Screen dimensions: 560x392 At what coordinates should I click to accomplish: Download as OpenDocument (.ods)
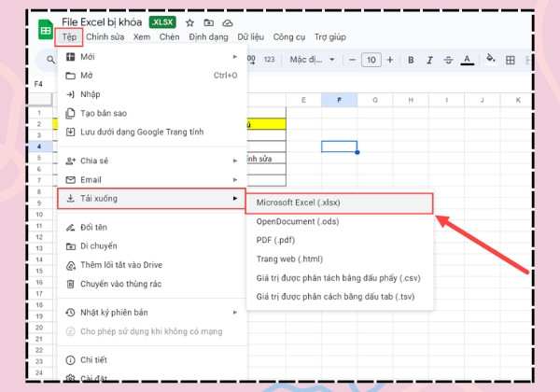[340, 221]
